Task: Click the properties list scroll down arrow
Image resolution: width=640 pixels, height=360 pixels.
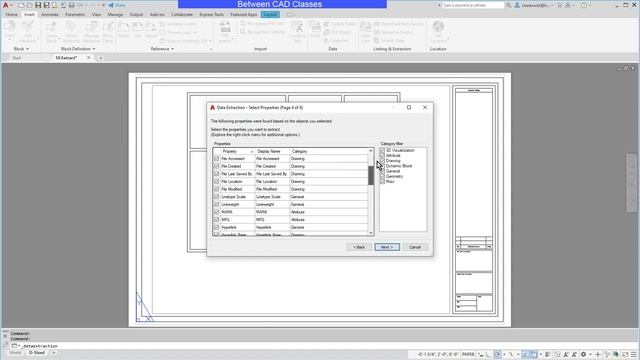Action: pos(371,233)
